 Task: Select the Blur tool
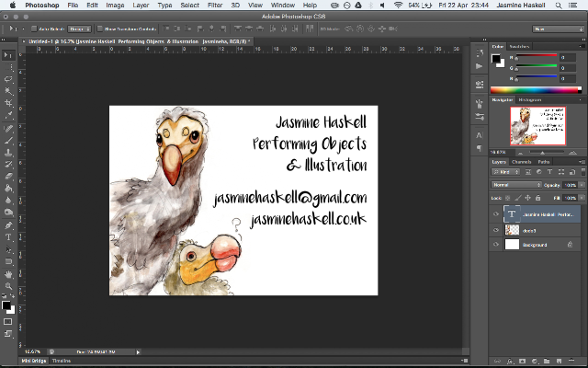coord(8,201)
